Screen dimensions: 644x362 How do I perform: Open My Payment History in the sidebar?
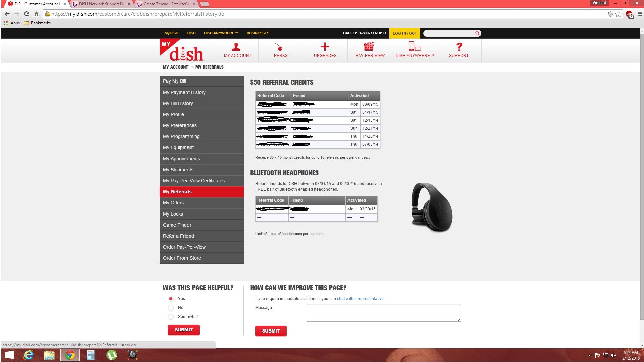[x=202, y=92]
